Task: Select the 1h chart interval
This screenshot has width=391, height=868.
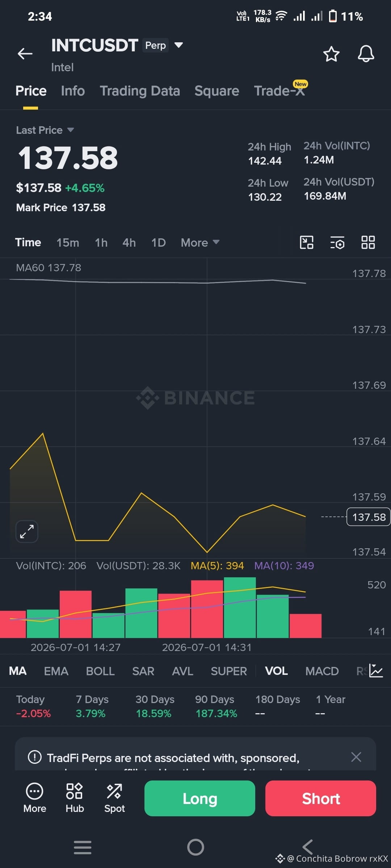Action: (x=101, y=242)
